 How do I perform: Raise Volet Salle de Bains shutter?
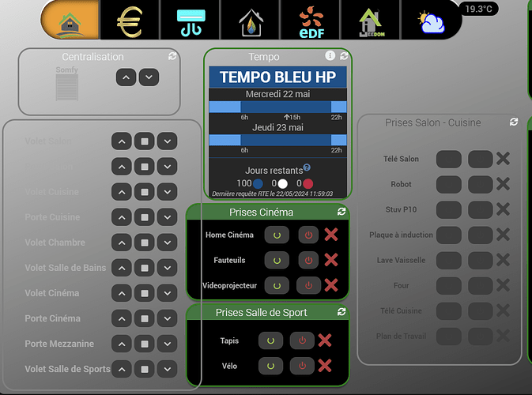pos(122,268)
